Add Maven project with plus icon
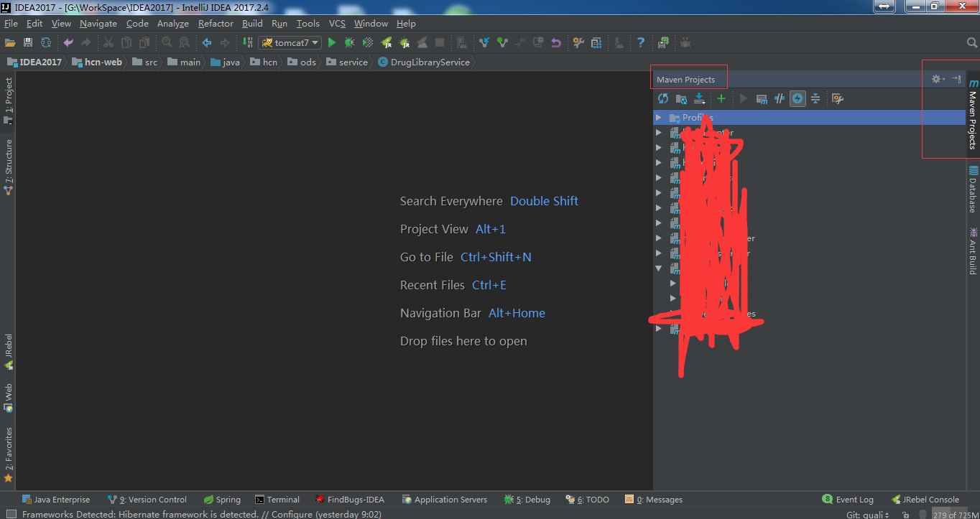Viewport: 980px width, 519px height. coord(721,98)
